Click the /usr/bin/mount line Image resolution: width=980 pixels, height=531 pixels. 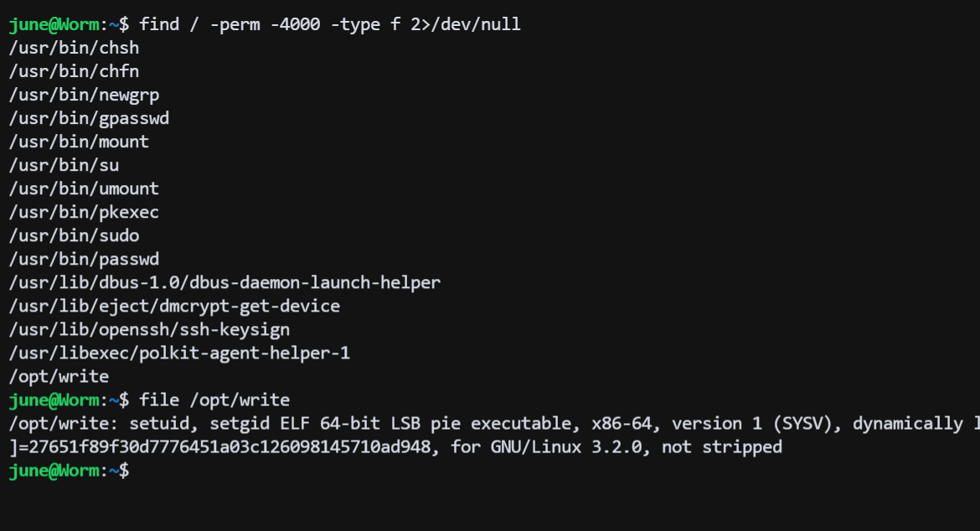coord(79,142)
